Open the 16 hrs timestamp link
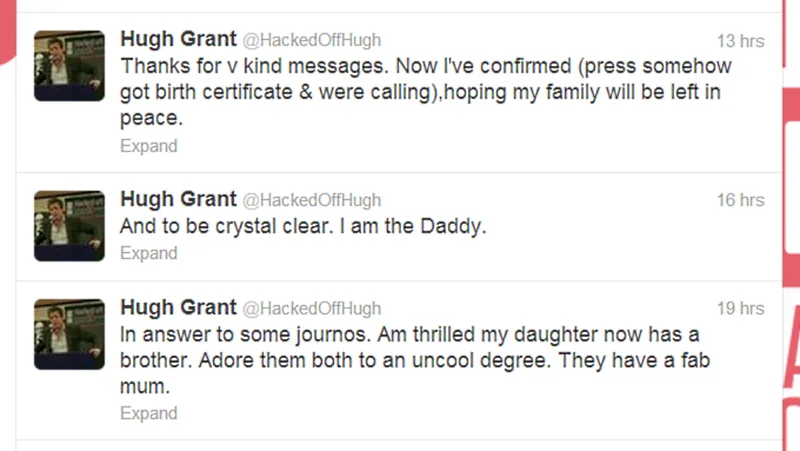 click(x=740, y=200)
